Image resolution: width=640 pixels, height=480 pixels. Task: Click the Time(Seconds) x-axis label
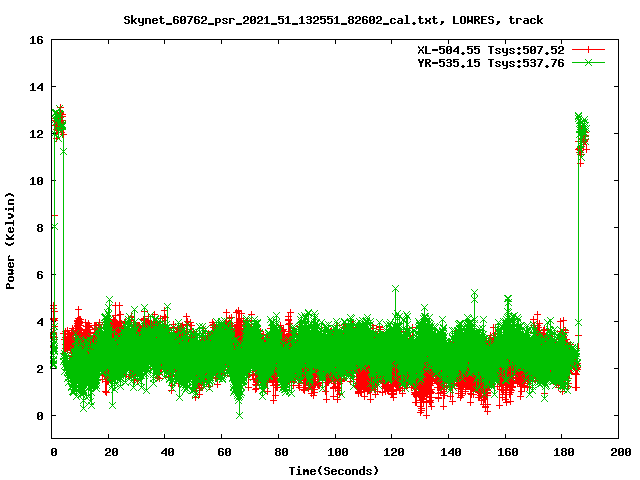(334, 471)
